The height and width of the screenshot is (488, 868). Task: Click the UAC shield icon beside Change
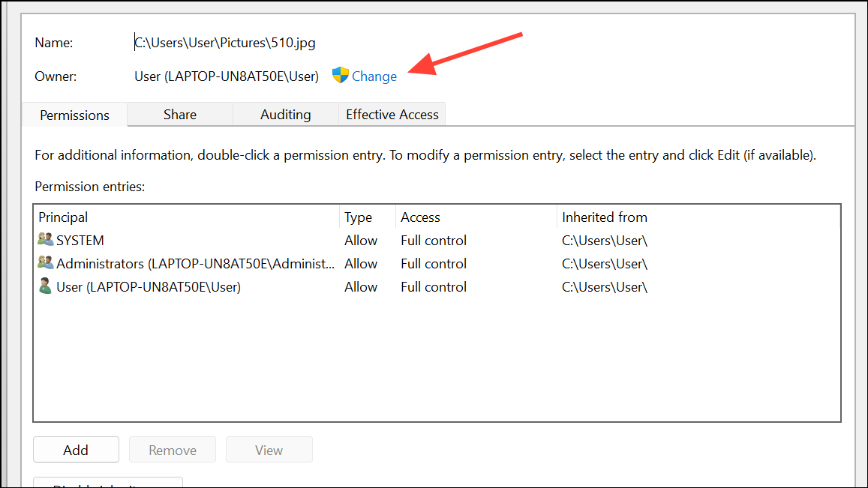tap(341, 75)
